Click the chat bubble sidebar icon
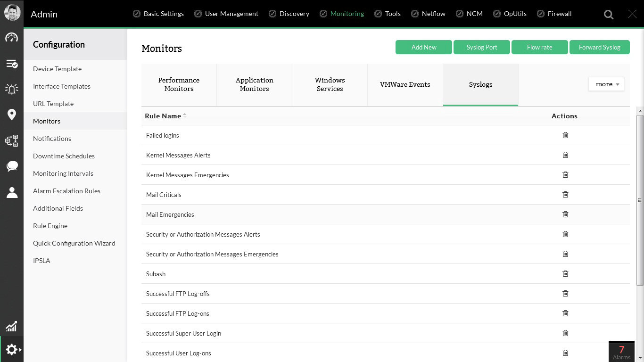Viewport: 644px width, 362px height. (x=12, y=166)
